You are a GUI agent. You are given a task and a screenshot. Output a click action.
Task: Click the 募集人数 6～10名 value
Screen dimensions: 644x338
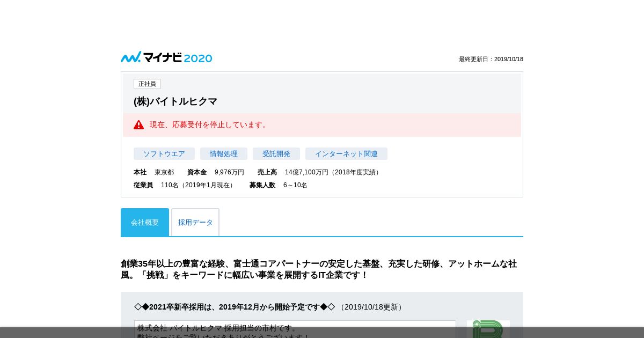click(279, 185)
